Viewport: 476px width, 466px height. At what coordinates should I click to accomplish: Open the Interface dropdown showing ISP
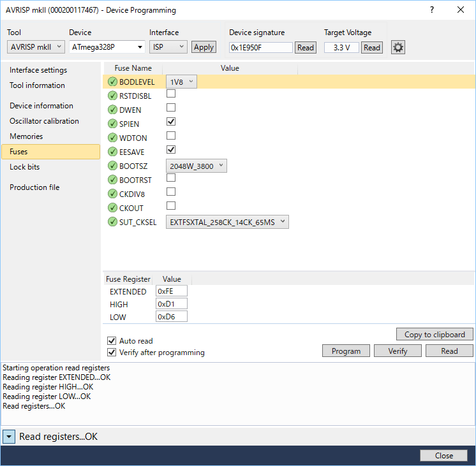coord(168,47)
